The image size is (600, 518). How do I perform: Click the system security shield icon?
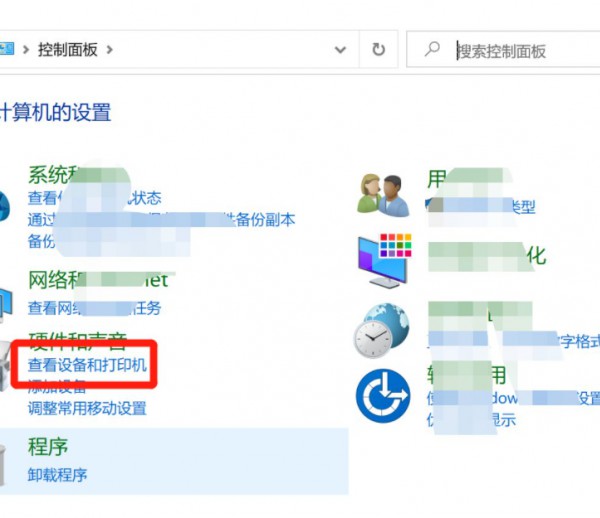click(5, 206)
